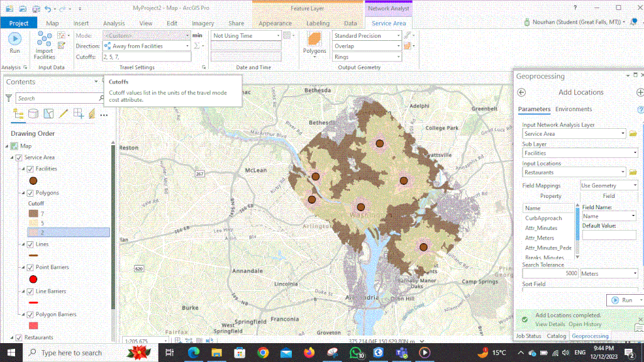Open Field Name dropdown showing Name

click(x=609, y=216)
